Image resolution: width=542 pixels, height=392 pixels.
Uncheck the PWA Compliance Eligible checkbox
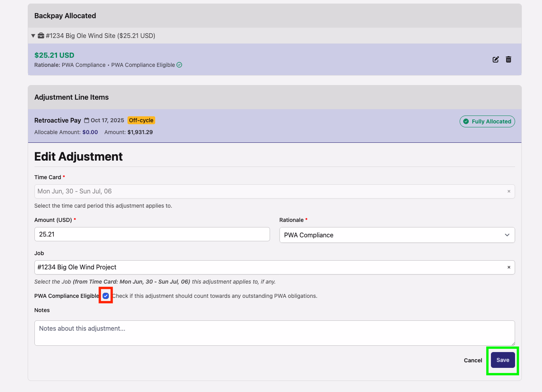point(106,296)
